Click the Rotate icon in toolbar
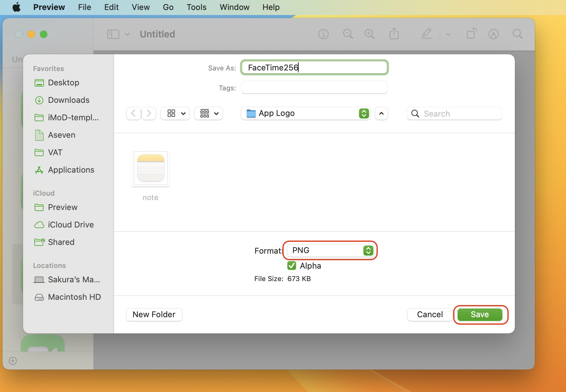 click(x=472, y=34)
